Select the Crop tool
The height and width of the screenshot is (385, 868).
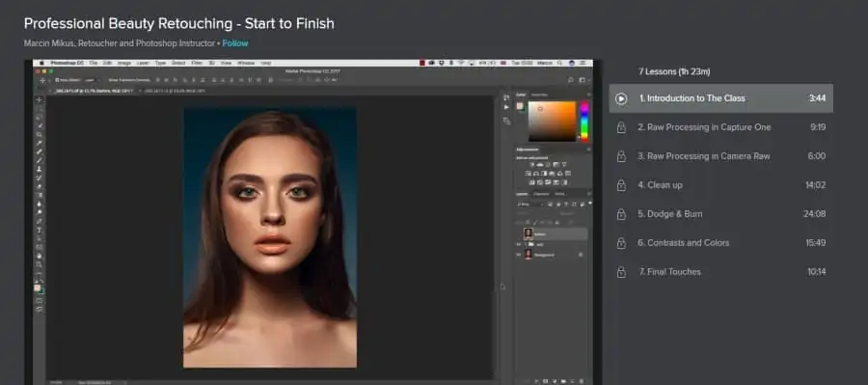point(40,134)
